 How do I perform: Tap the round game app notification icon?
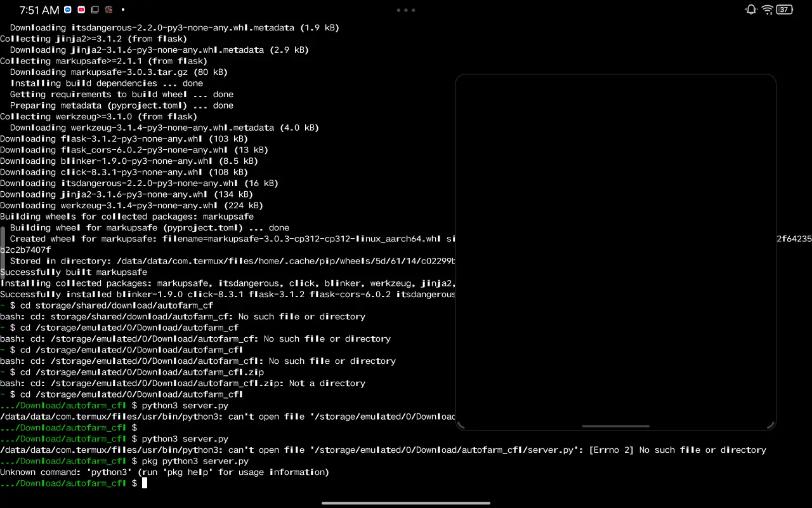108,10
